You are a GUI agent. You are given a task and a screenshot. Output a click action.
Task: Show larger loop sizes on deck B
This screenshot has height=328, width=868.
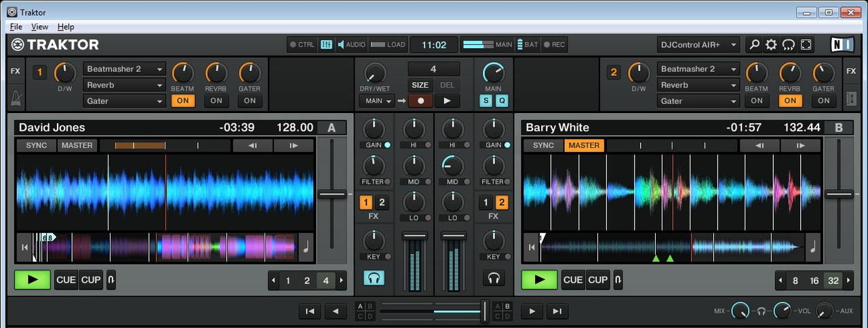pos(848,281)
